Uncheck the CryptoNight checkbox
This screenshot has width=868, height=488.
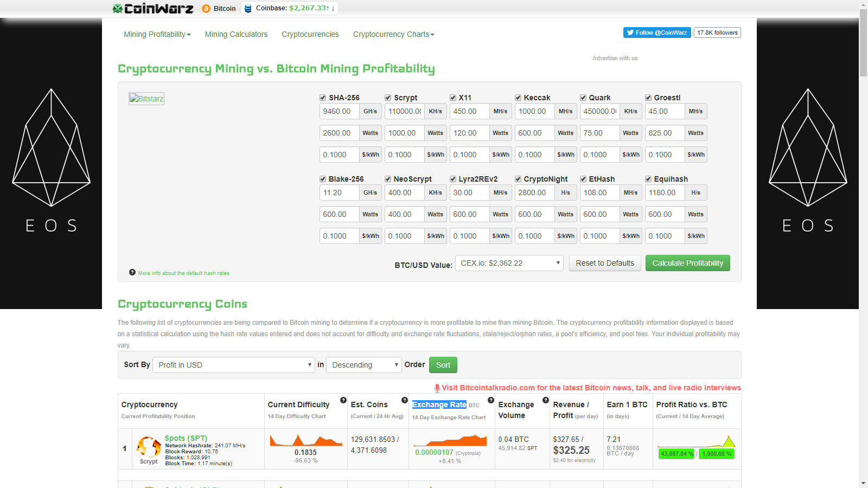click(518, 179)
